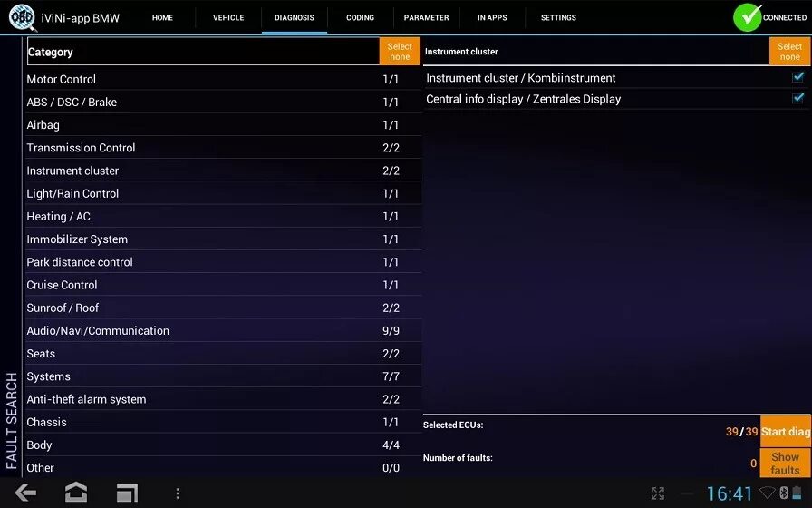The image size is (812, 508).
Task: Tap the green connected checkmark icon
Action: tap(747, 17)
